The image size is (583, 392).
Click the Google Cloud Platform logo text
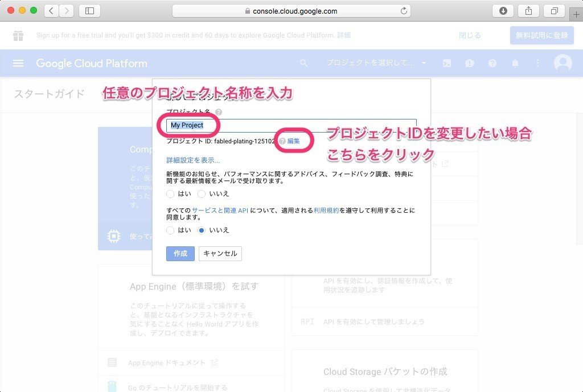(x=92, y=63)
